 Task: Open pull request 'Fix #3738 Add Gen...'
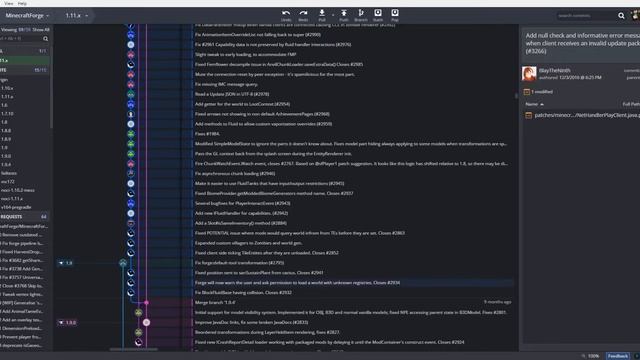[x=22, y=269]
